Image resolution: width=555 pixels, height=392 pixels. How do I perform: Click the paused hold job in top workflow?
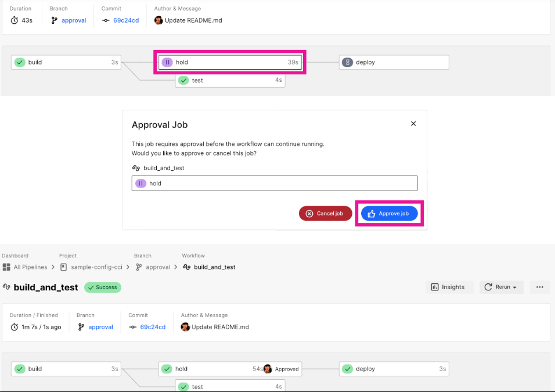pos(229,62)
